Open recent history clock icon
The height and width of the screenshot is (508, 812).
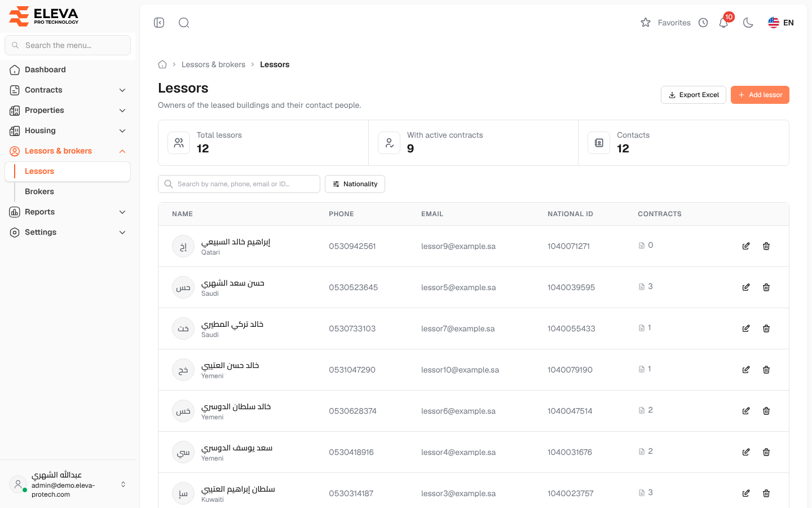pos(703,23)
